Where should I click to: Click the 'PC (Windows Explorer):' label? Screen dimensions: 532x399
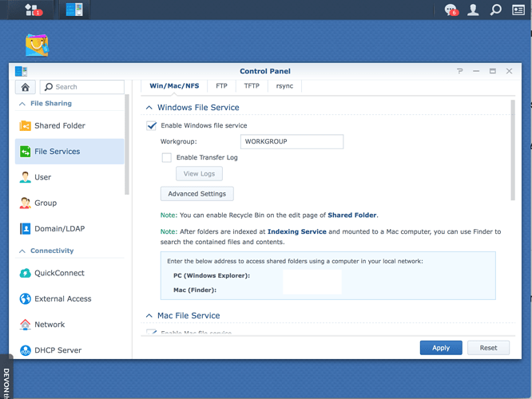click(212, 275)
